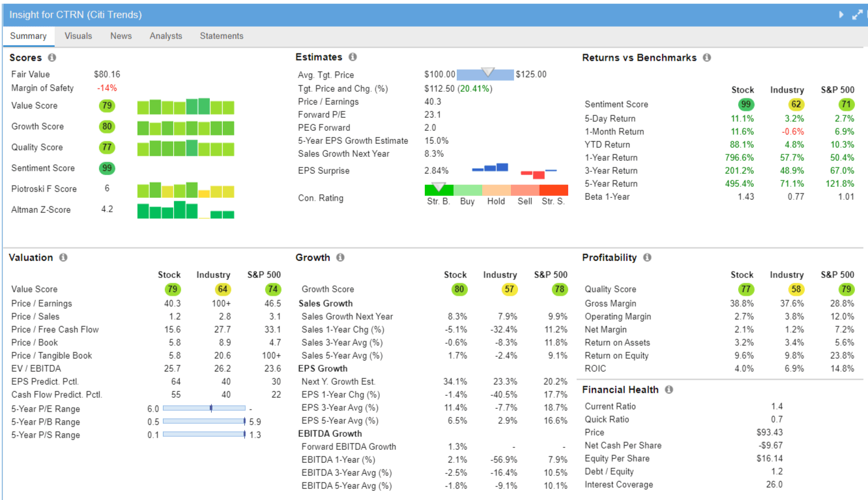
Task: Click the Interest Coverage 26.0 value
Action: point(775,484)
